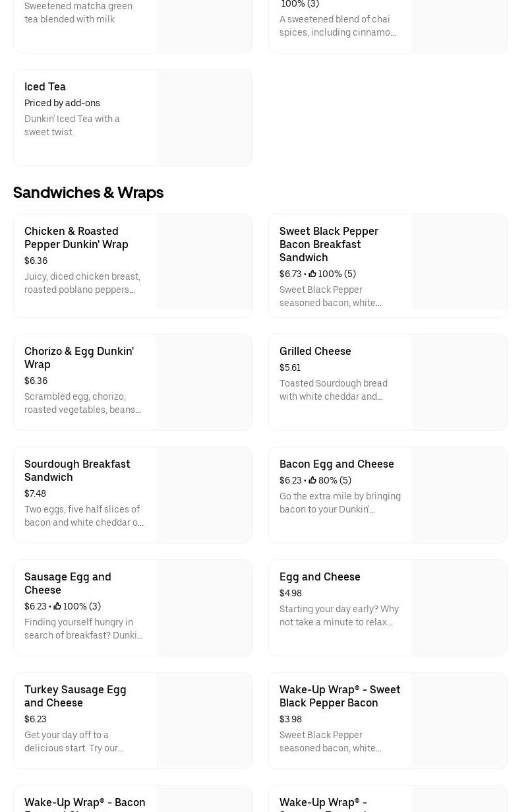Open the Sourdough Breakfast Sandwich title
Image resolution: width=530 pixels, height=812 pixels.
click(77, 470)
